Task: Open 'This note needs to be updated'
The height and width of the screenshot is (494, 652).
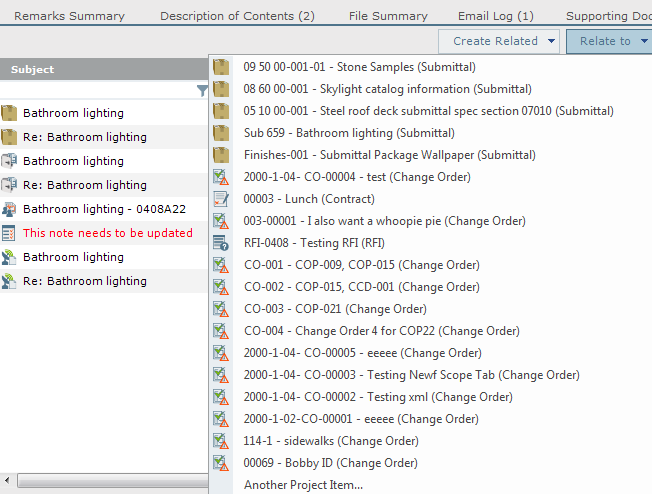Action: click(x=108, y=233)
